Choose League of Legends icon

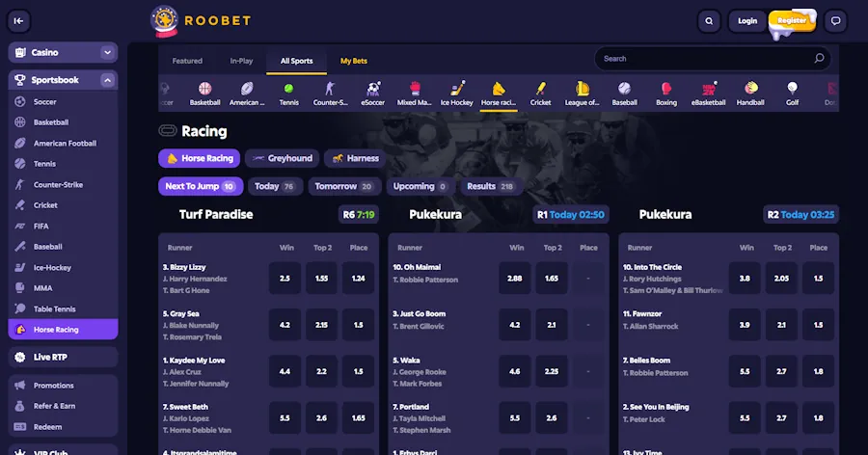coord(582,94)
